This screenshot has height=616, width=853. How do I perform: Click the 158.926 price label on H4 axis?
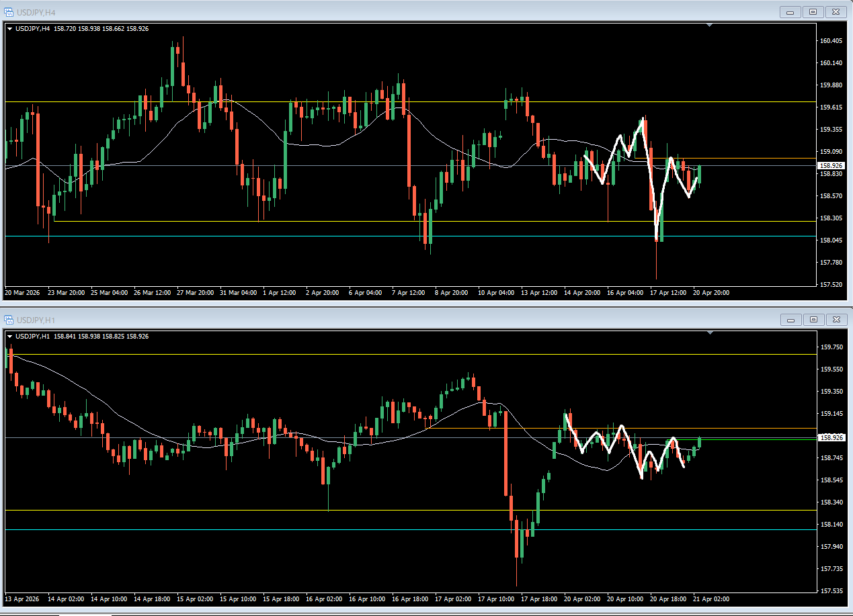[x=831, y=165]
